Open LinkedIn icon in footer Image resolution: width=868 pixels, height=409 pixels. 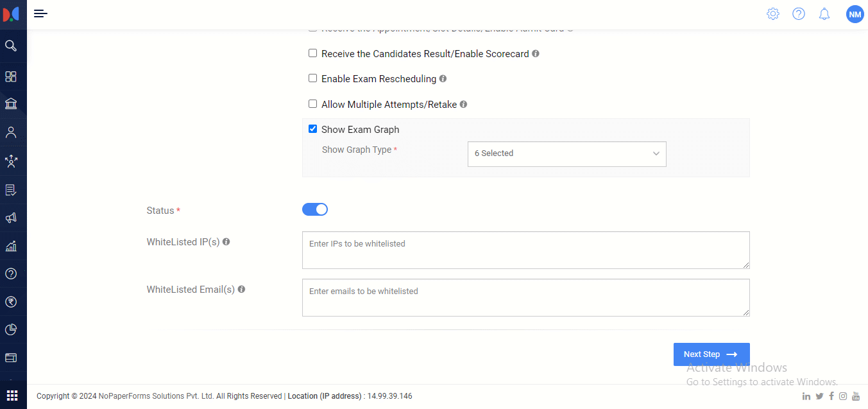[x=806, y=396]
